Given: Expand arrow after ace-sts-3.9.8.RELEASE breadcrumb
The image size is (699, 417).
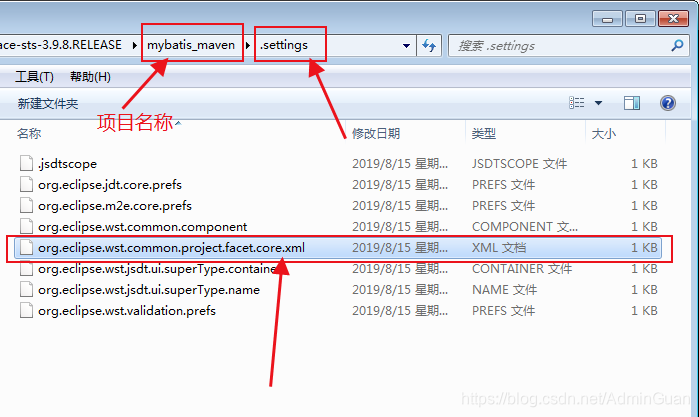Looking at the screenshot, I should 135,45.
